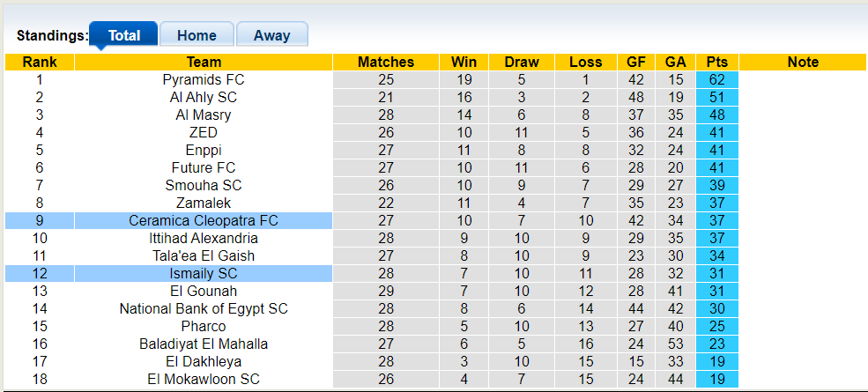Viewport: 868px width, 392px height.
Task: Click on Zamalek team name
Action: (x=204, y=203)
